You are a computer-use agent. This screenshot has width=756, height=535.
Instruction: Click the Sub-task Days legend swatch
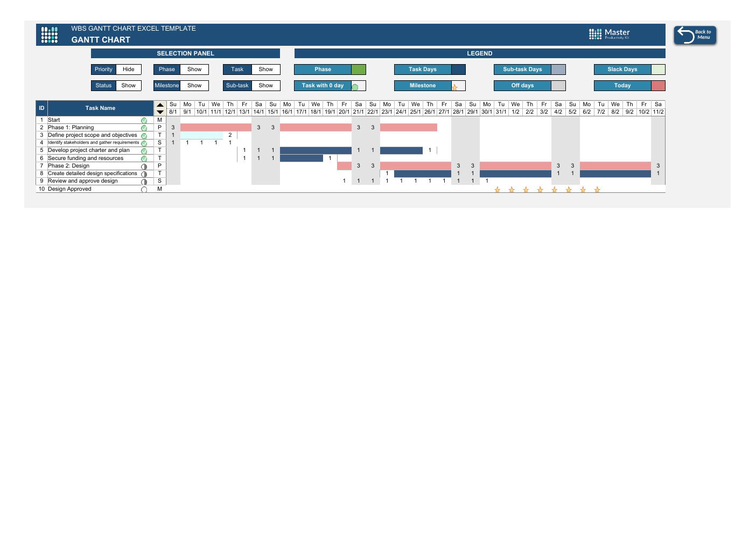(558, 70)
